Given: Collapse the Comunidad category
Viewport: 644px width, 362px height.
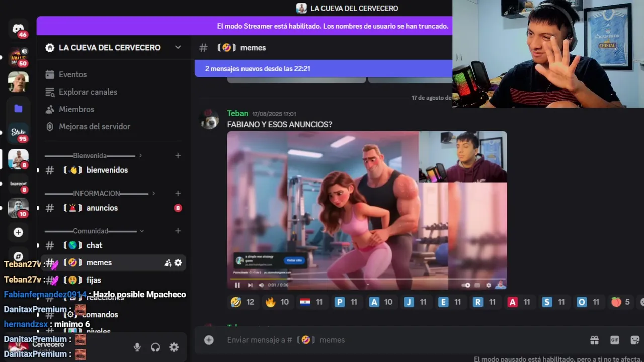Looking at the screenshot, I should pyautogui.click(x=94, y=231).
